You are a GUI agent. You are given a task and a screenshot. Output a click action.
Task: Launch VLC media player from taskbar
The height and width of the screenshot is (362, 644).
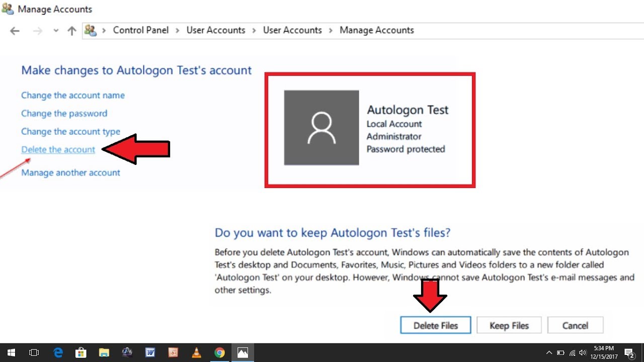(x=196, y=352)
